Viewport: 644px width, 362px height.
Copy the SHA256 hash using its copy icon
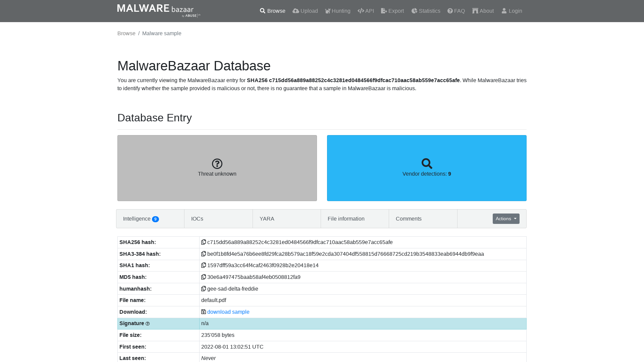pyautogui.click(x=204, y=242)
